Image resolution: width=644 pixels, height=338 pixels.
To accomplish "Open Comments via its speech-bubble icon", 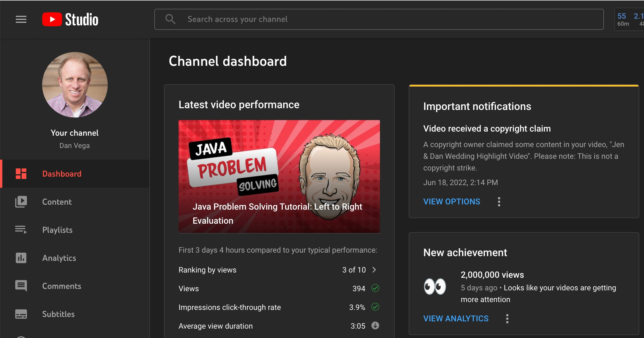I will 21,286.
